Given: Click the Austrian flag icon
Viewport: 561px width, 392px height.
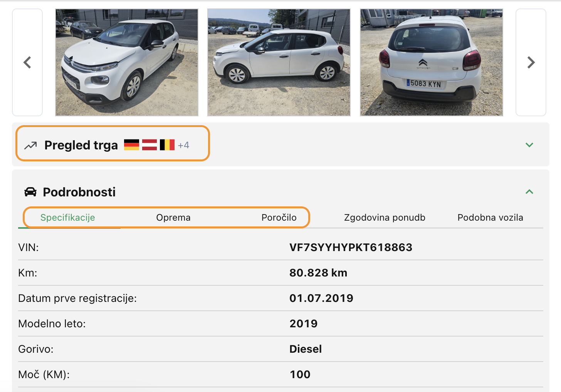Looking at the screenshot, I should (149, 145).
